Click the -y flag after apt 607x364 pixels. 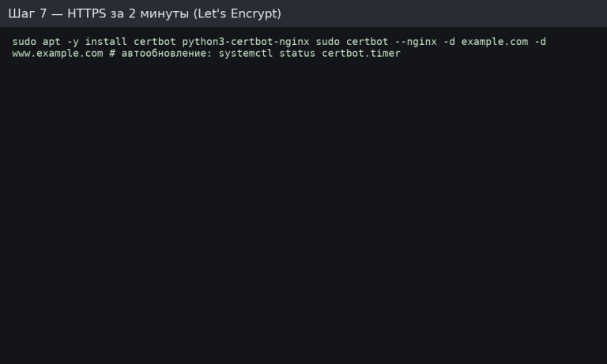[x=73, y=41]
